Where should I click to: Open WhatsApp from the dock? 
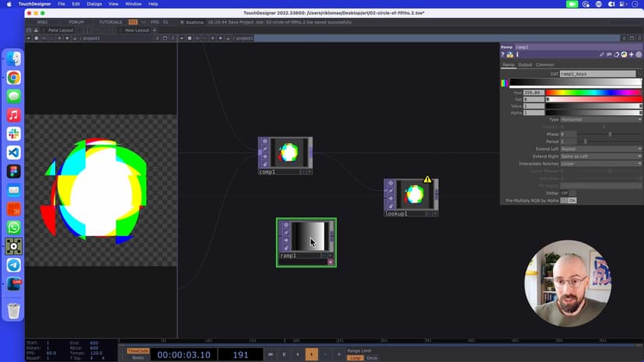point(14,228)
